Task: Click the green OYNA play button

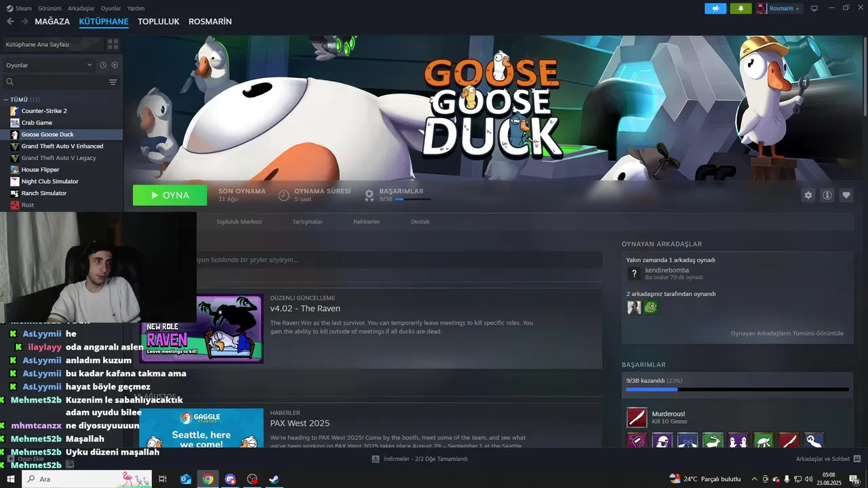Action: [x=170, y=195]
